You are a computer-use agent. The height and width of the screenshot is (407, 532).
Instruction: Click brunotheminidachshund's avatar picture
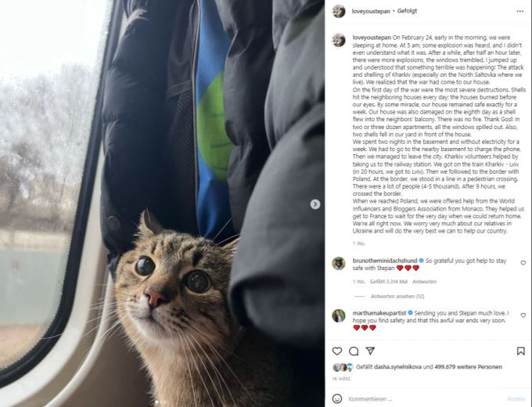(339, 264)
